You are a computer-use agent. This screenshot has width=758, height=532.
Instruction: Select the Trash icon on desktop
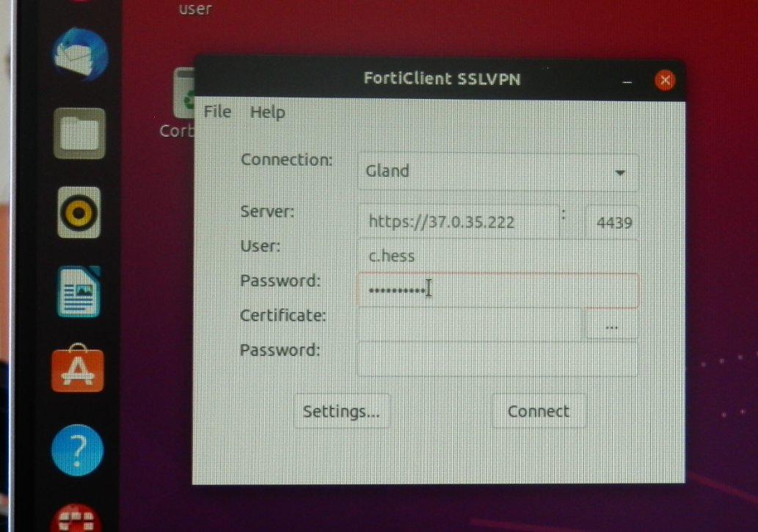pyautogui.click(x=183, y=94)
